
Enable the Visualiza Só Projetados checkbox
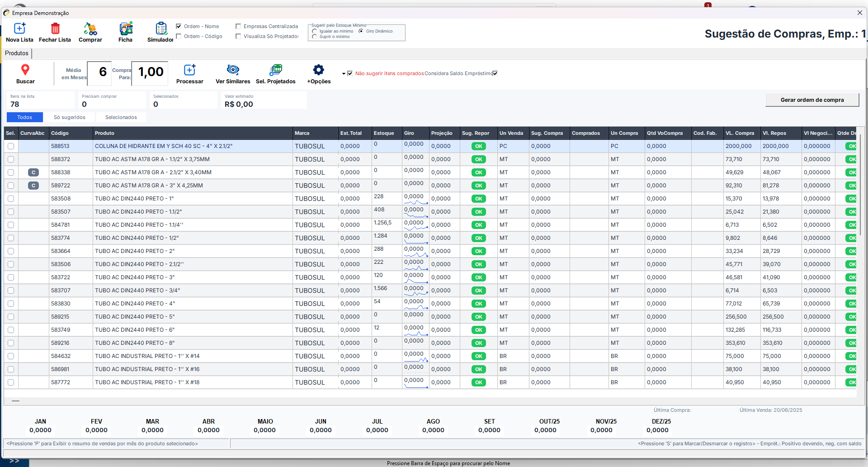[x=238, y=36]
